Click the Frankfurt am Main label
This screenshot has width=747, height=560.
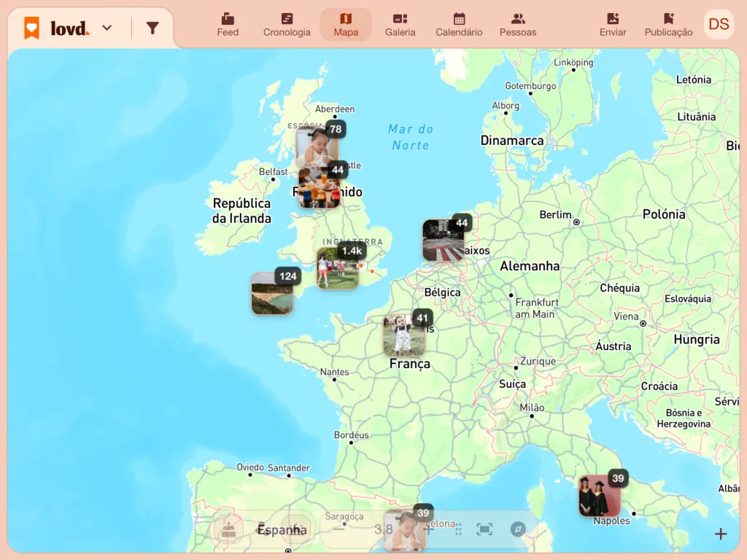tap(536, 308)
